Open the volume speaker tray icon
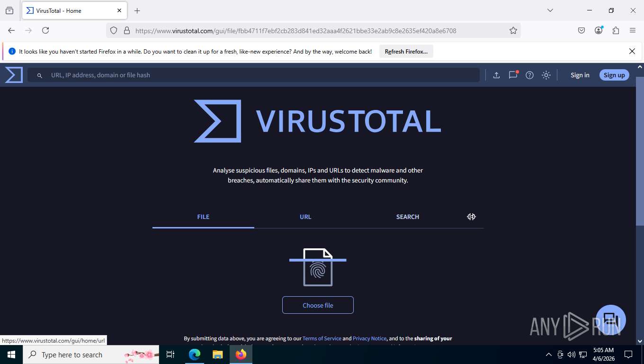 572,355
